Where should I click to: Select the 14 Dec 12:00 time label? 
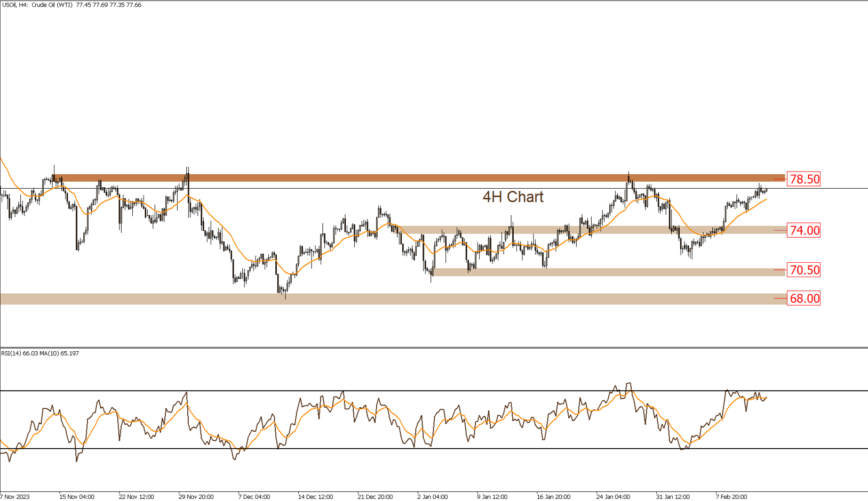pyautogui.click(x=316, y=496)
